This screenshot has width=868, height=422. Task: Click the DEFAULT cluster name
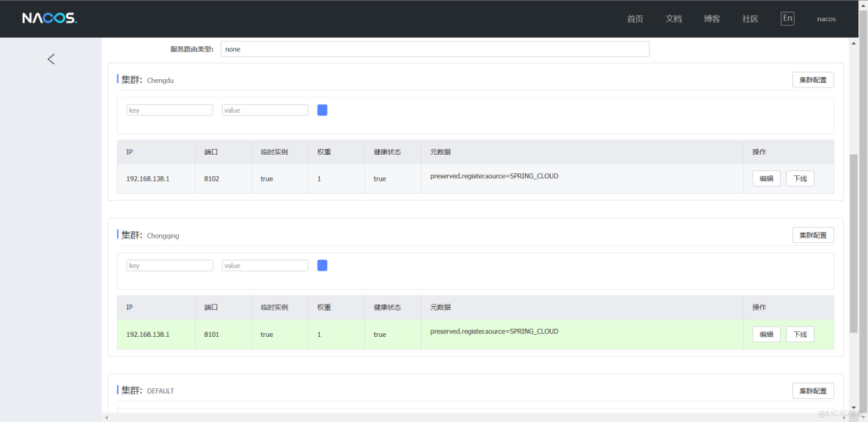click(161, 391)
